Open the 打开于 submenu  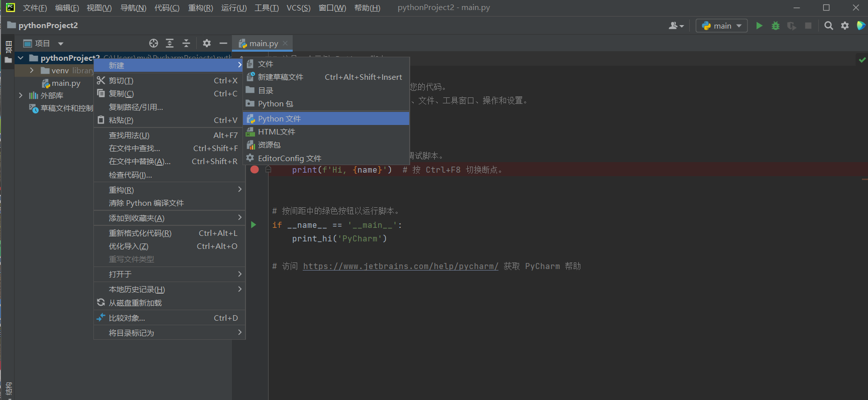[169, 274]
